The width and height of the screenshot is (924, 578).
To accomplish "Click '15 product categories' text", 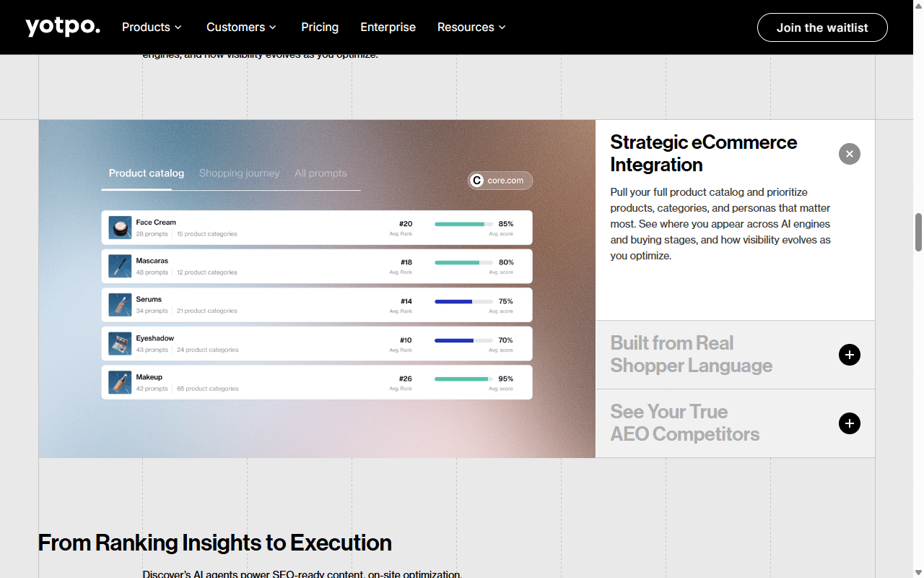I will (207, 234).
